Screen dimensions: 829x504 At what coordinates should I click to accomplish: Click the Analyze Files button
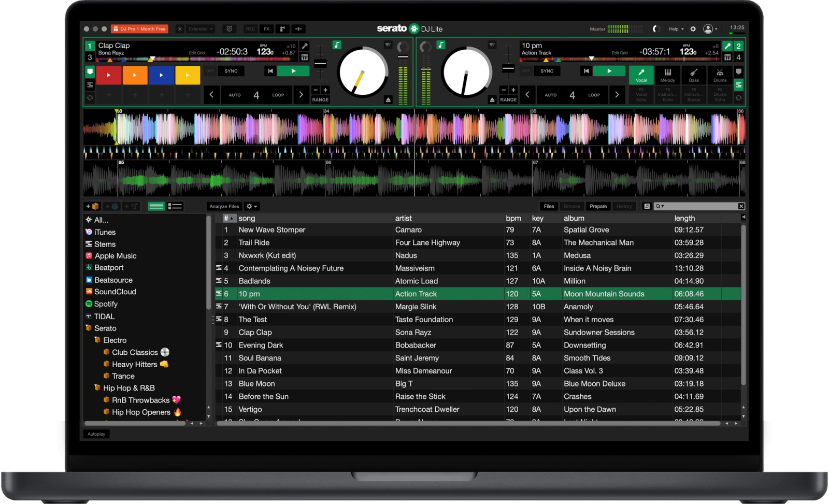click(x=224, y=206)
